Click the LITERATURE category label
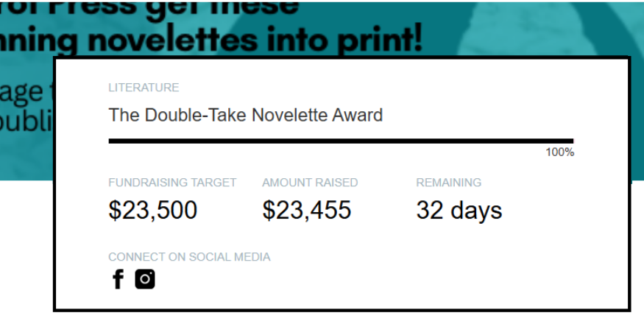Screen dimensions: 644x324 pyautogui.click(x=144, y=88)
